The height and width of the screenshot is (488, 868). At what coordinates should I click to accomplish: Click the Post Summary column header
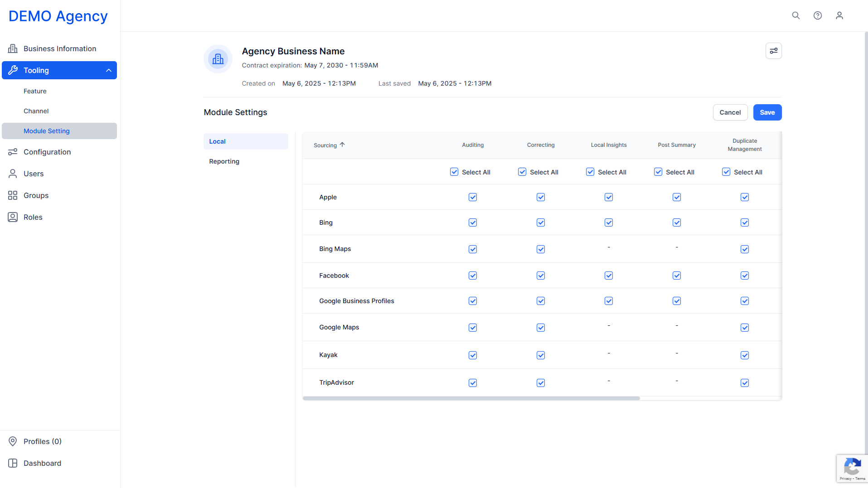[x=677, y=145]
